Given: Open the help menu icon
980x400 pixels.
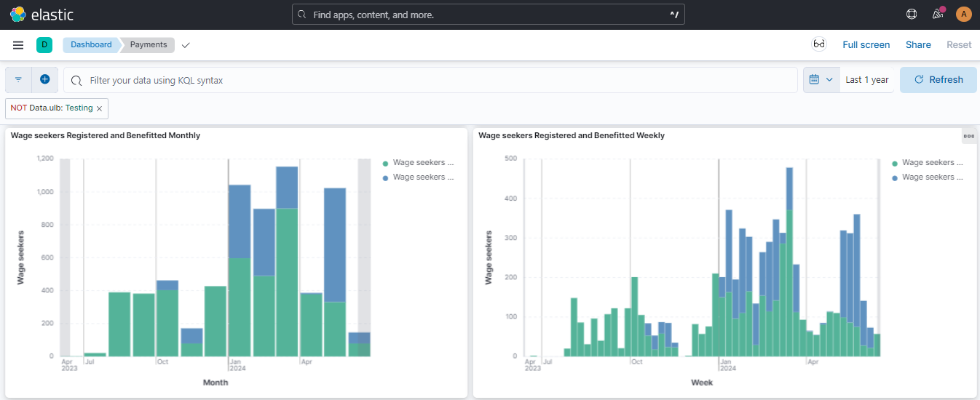Looking at the screenshot, I should tap(912, 15).
